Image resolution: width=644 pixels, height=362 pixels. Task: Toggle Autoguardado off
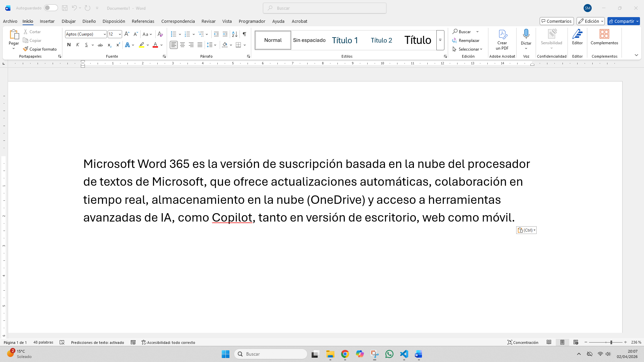[50, 8]
